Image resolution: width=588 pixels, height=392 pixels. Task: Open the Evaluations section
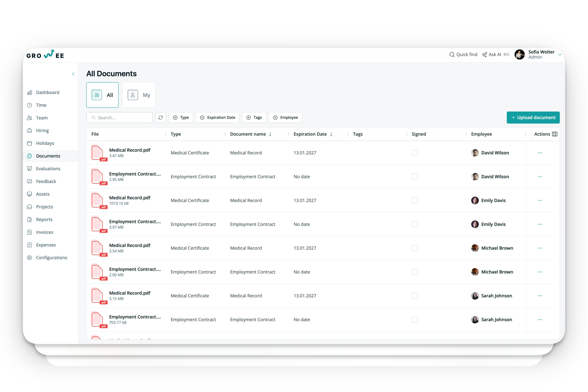(x=48, y=168)
